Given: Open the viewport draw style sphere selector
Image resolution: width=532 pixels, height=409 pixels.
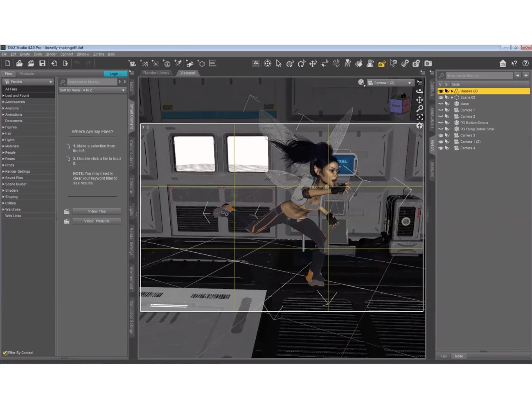Looking at the screenshot, I should (361, 83).
